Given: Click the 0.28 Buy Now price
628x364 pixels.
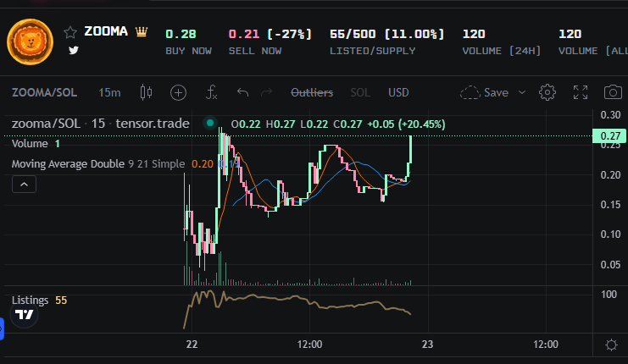Looking at the screenshot, I should click(181, 34).
